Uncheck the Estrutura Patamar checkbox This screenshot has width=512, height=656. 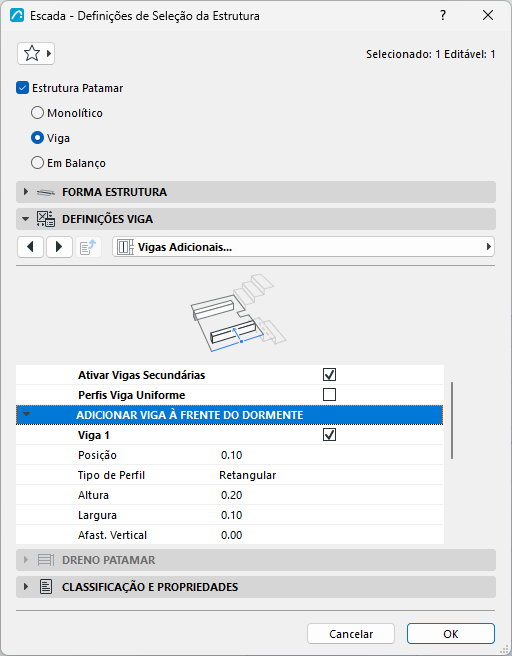pos(22,88)
